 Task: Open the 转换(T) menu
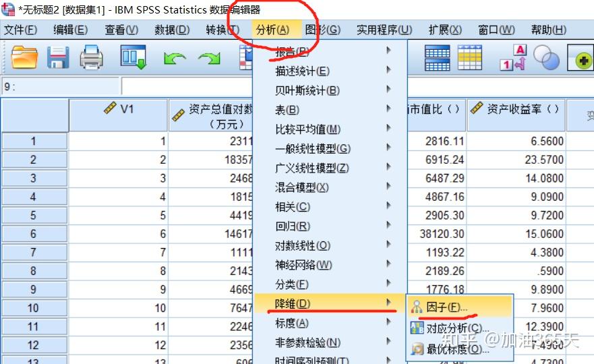tap(222, 30)
